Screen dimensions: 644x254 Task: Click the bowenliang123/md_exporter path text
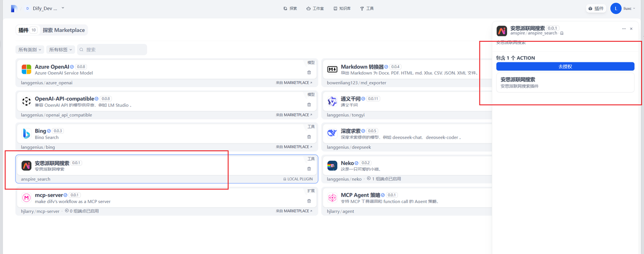point(357,83)
